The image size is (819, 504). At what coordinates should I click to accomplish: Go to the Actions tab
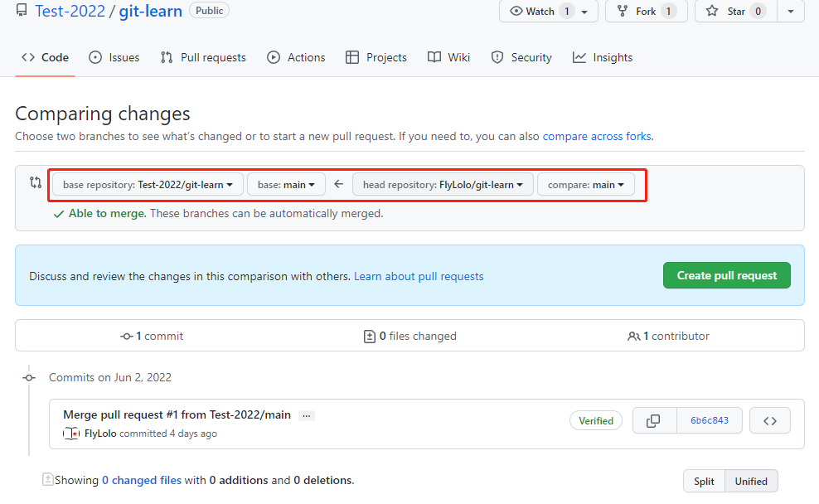click(296, 57)
